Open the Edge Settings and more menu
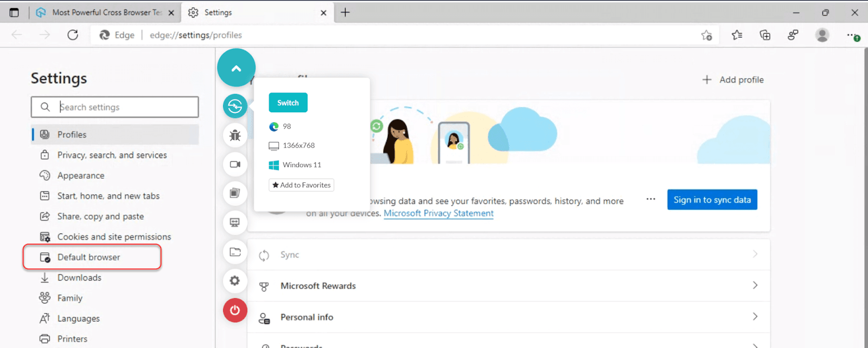 (x=853, y=35)
